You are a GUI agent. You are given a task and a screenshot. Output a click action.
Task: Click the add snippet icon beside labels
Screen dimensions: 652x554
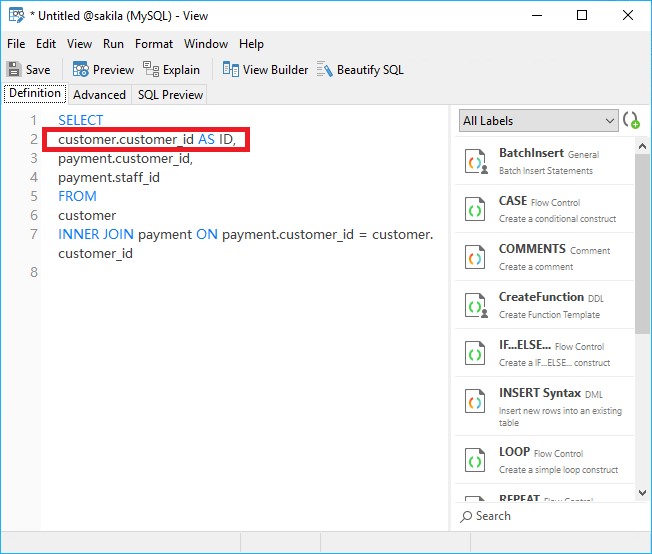tap(632, 120)
